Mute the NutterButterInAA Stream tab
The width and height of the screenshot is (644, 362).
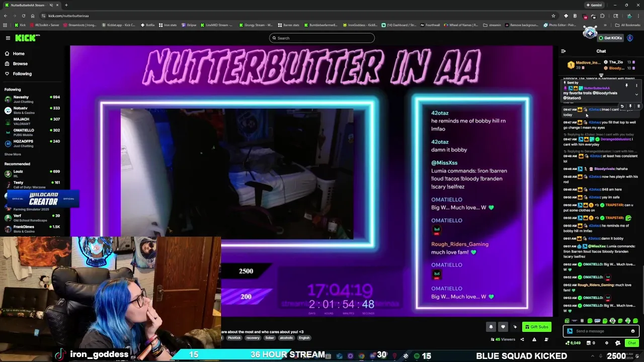(51, 5)
